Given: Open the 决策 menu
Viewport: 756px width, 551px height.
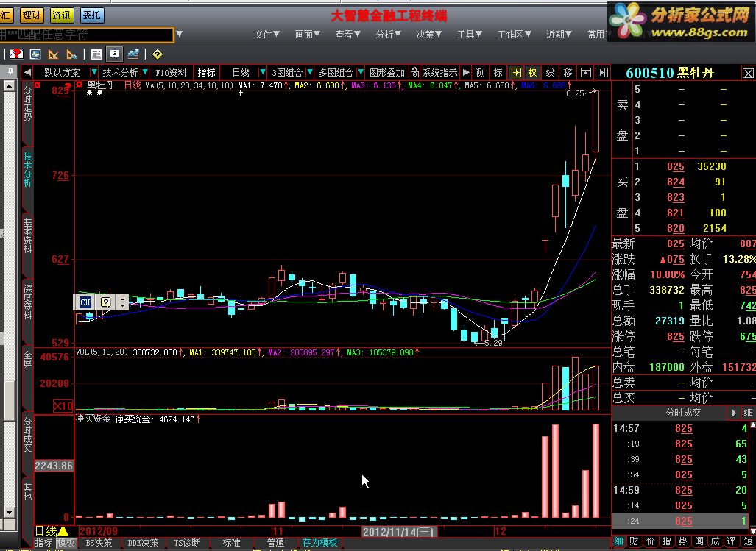Looking at the screenshot, I should (x=428, y=34).
